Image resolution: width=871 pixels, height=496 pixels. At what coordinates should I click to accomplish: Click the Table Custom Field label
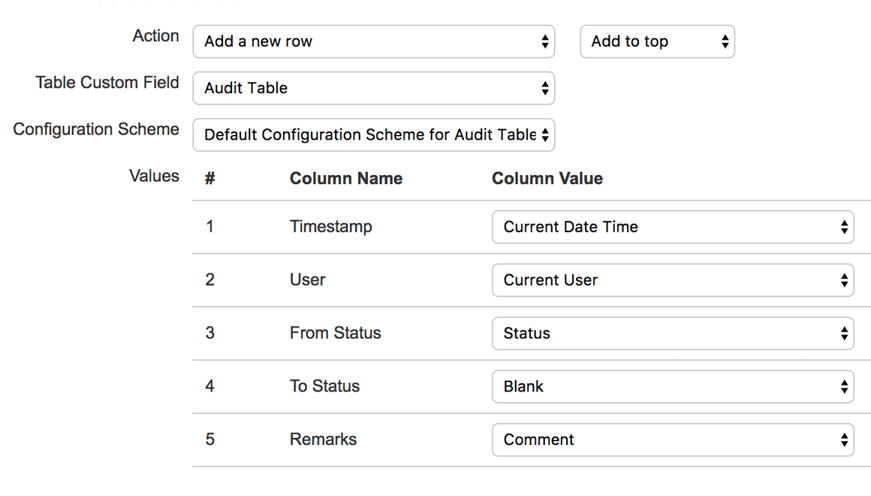pyautogui.click(x=107, y=83)
